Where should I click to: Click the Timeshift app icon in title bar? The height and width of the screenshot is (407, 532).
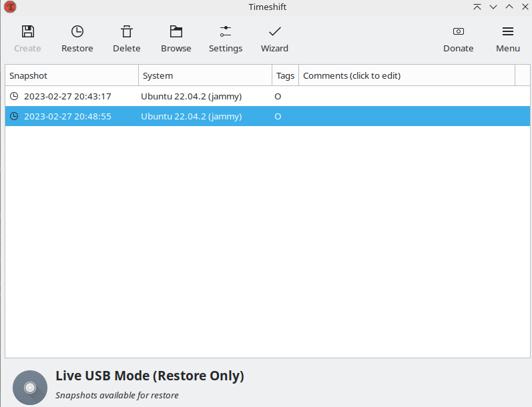[10, 7]
